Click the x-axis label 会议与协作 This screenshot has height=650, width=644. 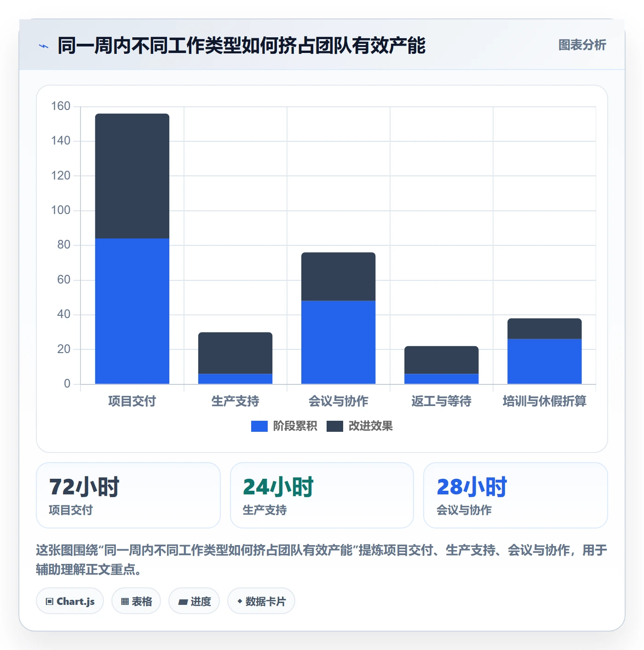tap(338, 401)
